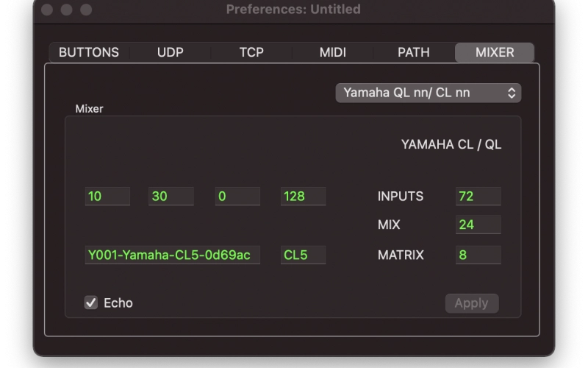
Task: Click the IP octet field showing 30
Action: click(171, 196)
